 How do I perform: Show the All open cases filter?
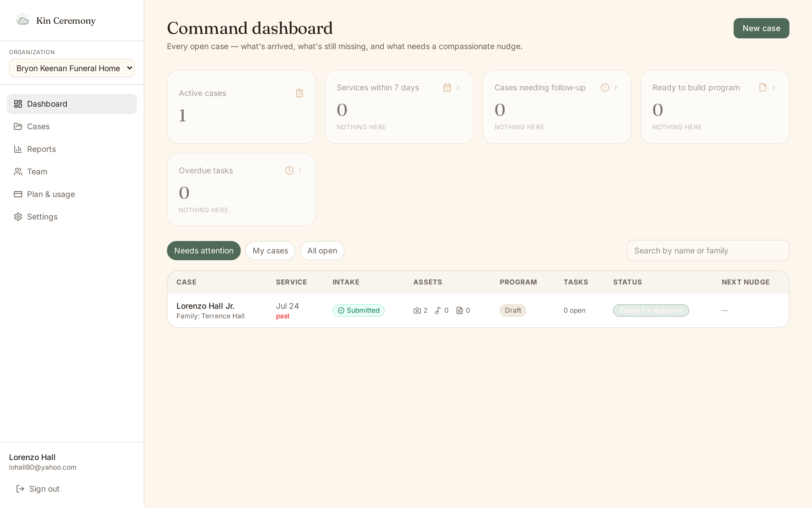(x=322, y=251)
